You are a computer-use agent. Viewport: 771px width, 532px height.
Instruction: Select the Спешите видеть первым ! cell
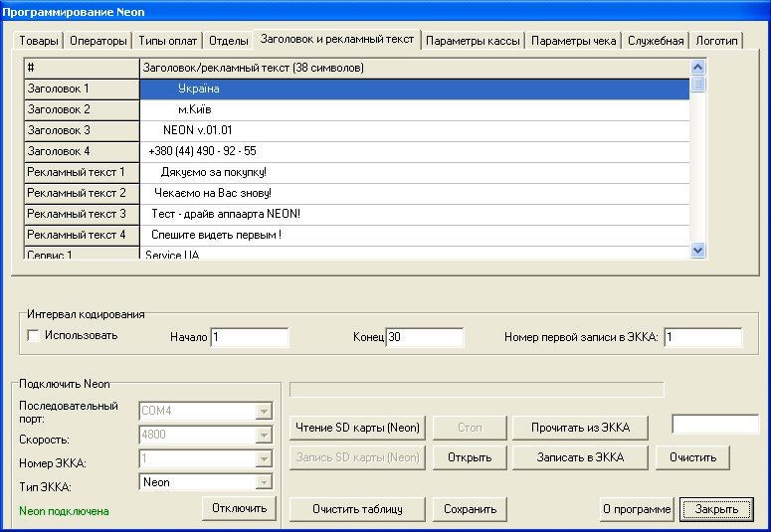click(x=415, y=235)
